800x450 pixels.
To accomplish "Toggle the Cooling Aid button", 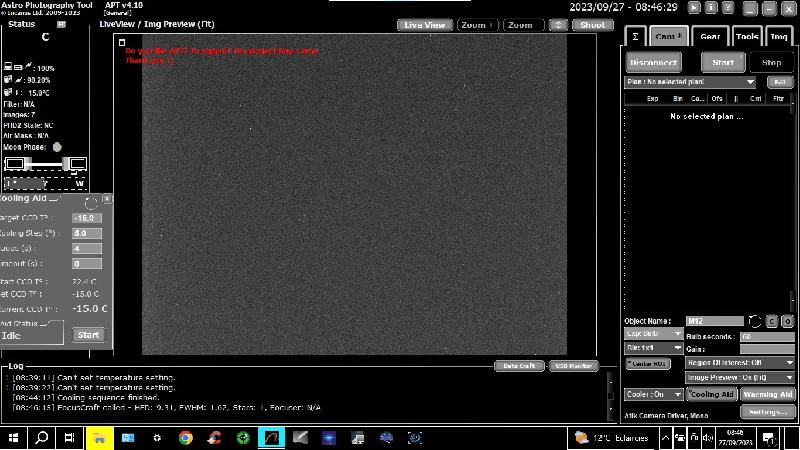I will 711,394.
